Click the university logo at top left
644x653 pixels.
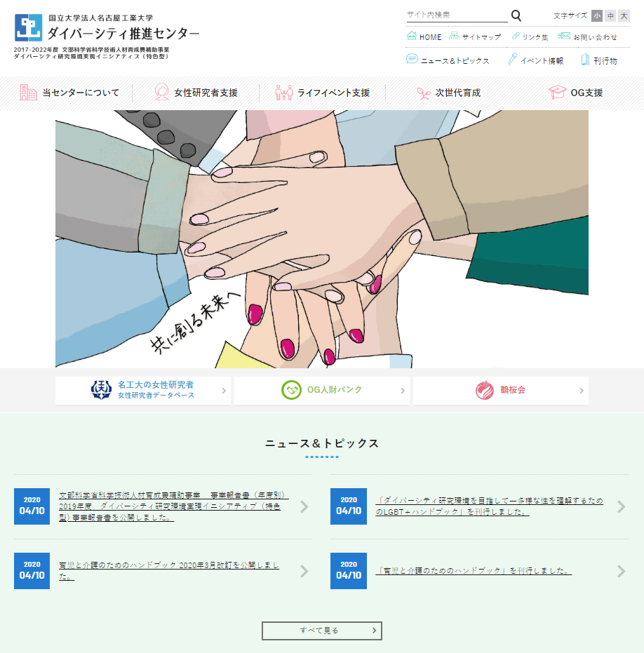(x=28, y=27)
